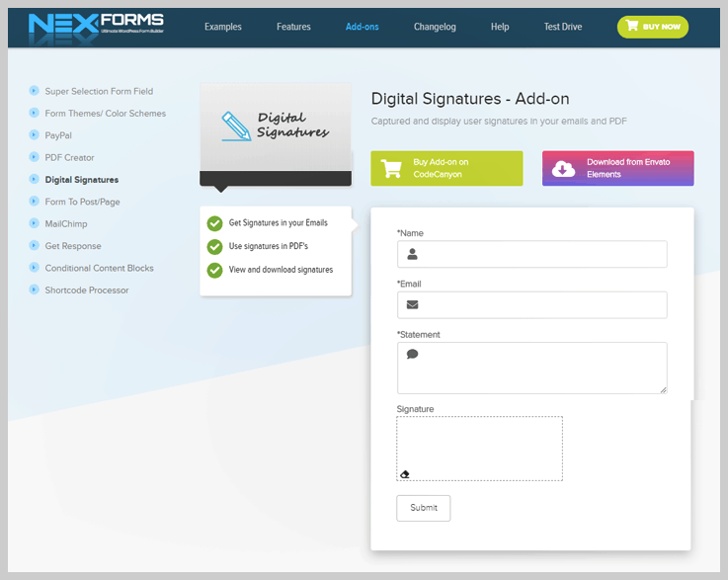Click the *Statement field label
Image resolution: width=728 pixels, height=580 pixels.
tap(418, 334)
